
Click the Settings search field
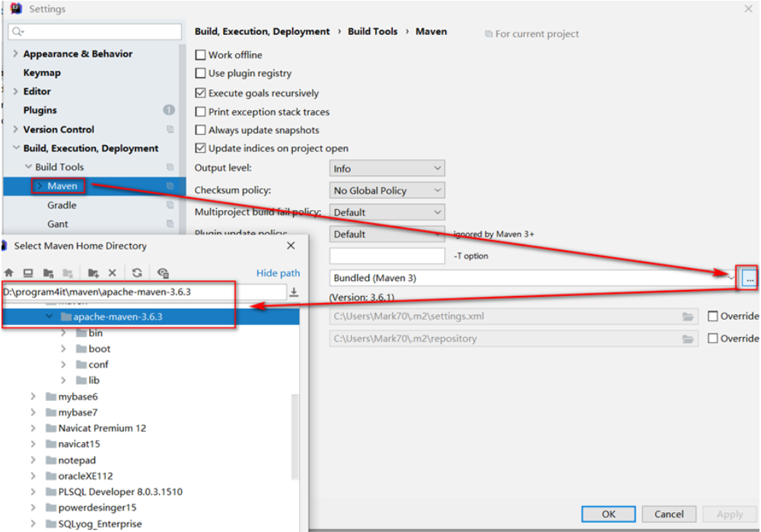[95, 31]
